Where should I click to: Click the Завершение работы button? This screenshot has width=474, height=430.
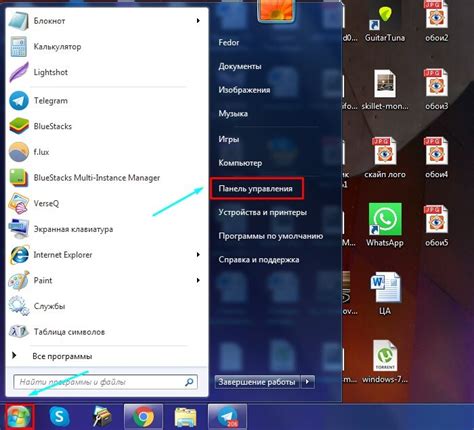257,382
